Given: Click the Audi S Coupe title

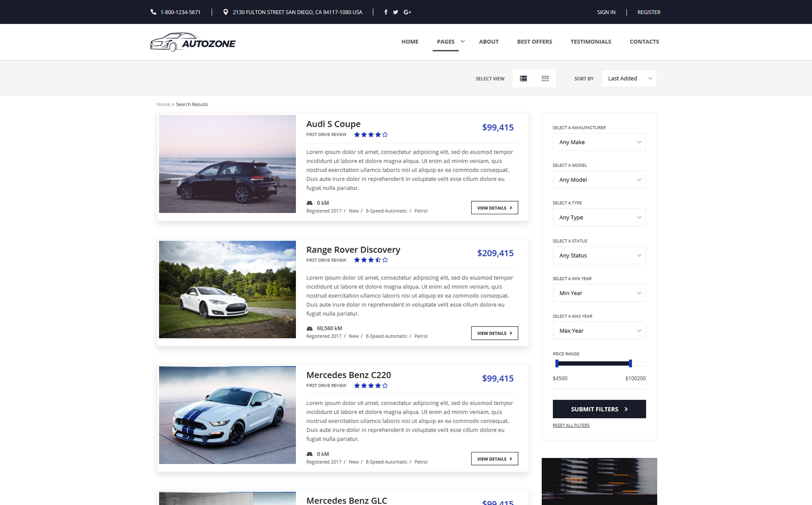Looking at the screenshot, I should pos(333,124).
